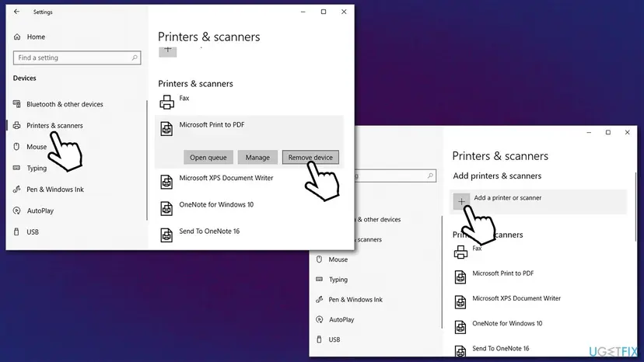Minimize the front Settings window
644x362 pixels.
(303, 12)
